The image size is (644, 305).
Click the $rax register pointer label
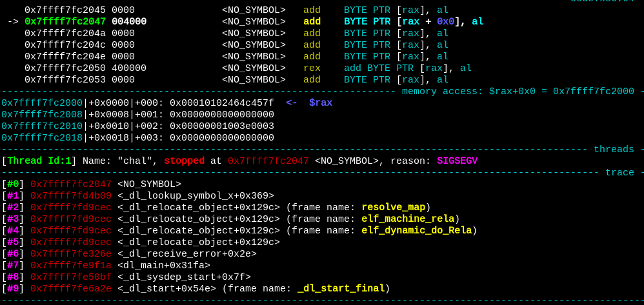pyautogui.click(x=321, y=103)
